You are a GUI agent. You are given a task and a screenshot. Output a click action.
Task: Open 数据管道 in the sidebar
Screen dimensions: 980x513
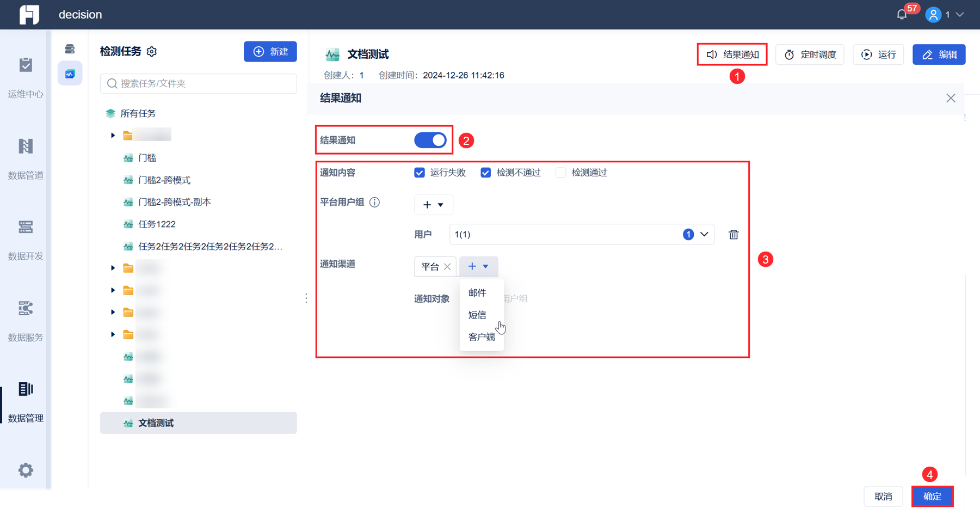[x=26, y=159]
